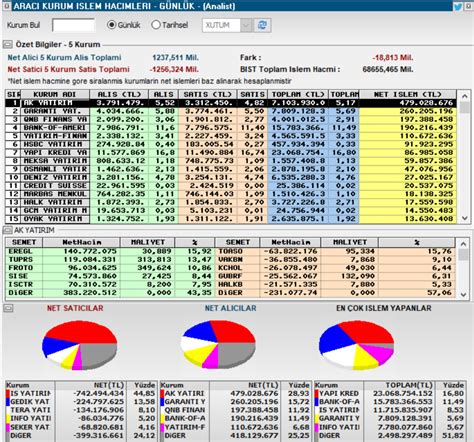Click the NET ALICILAR pie chart
Viewport: 474px width, 442px height.
click(x=218, y=344)
